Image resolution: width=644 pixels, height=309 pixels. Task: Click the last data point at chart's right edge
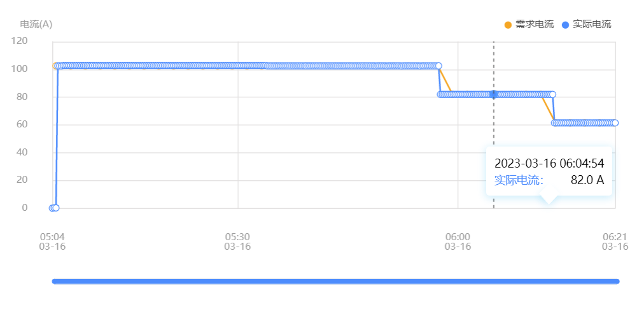[615, 123]
